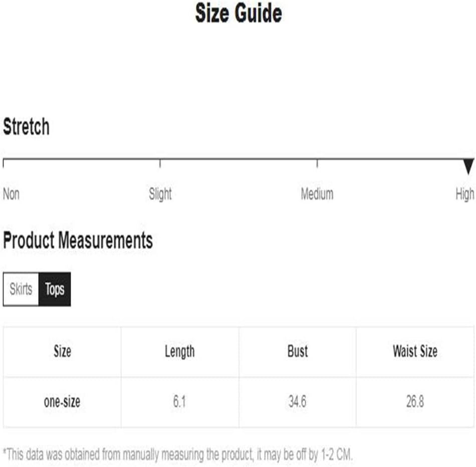Click the Medium stretch label
The width and height of the screenshot is (476, 467).
point(317,194)
